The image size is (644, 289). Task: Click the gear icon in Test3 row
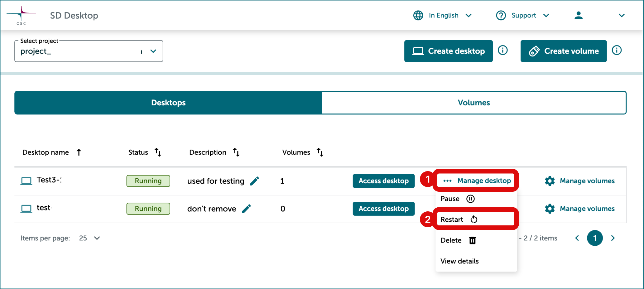tap(550, 181)
